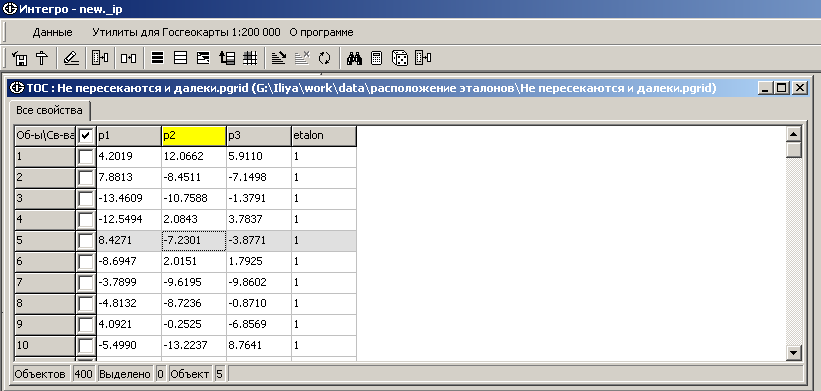This screenshot has height=391, width=821.
Task: Check the box for row 9
Action: pyautogui.click(x=86, y=325)
